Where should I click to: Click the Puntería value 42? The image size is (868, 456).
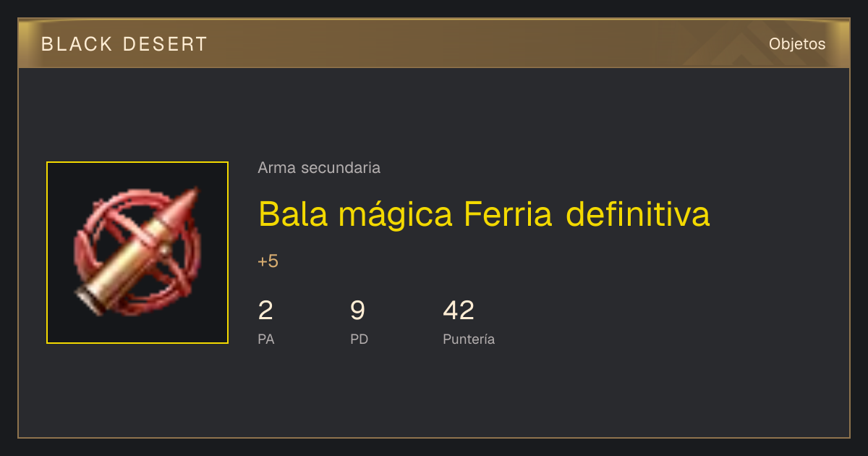(x=459, y=311)
